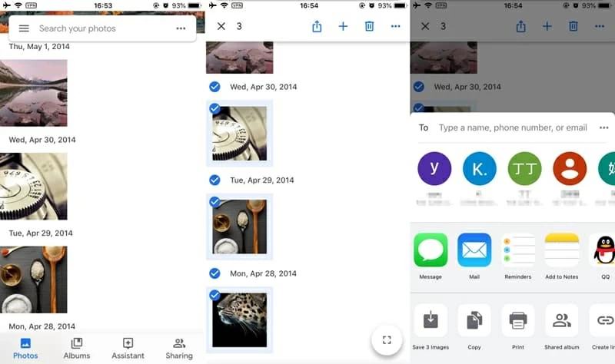The width and height of the screenshot is (615, 364).
Task: Open the Assistant tab
Action: (128, 348)
